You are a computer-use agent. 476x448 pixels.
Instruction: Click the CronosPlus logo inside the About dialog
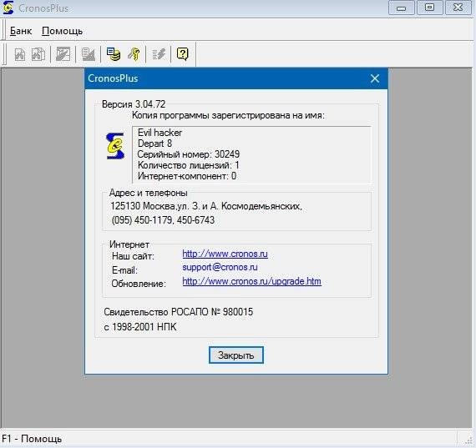click(115, 146)
